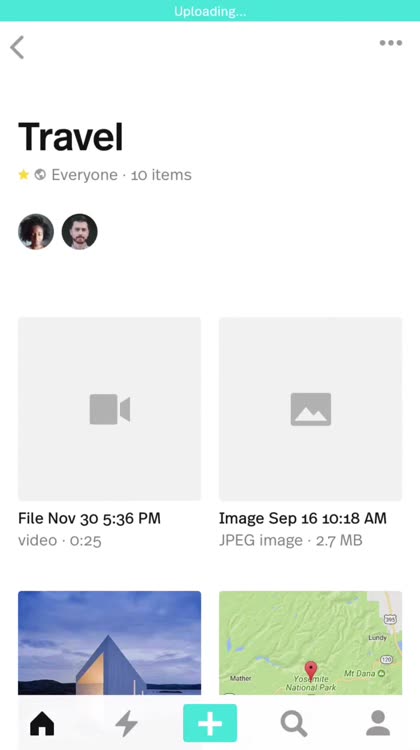Tap the back arrow icon

(x=17, y=47)
